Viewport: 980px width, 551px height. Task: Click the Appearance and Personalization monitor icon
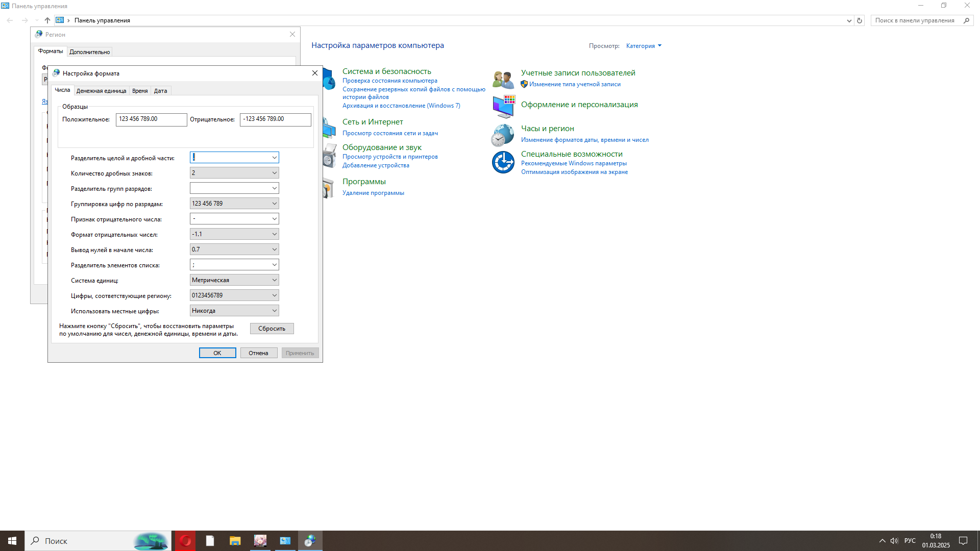(503, 106)
